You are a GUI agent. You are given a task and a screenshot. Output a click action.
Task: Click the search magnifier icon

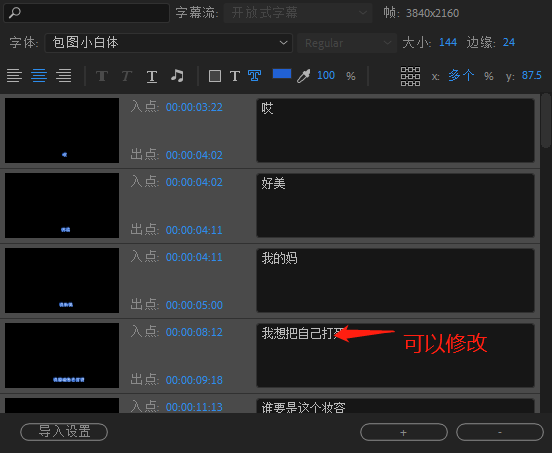[x=15, y=13]
